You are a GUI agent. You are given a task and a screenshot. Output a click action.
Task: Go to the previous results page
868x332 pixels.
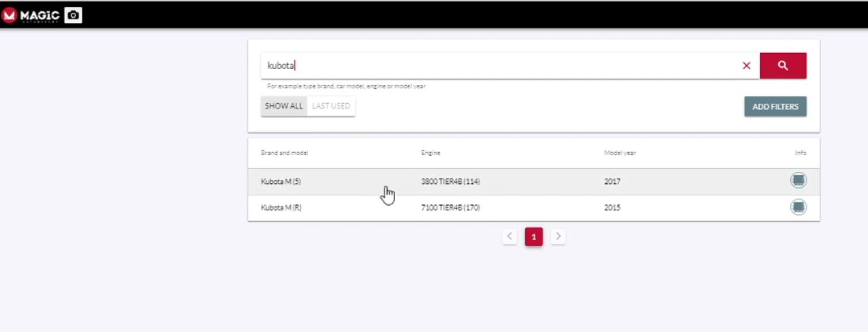click(509, 236)
